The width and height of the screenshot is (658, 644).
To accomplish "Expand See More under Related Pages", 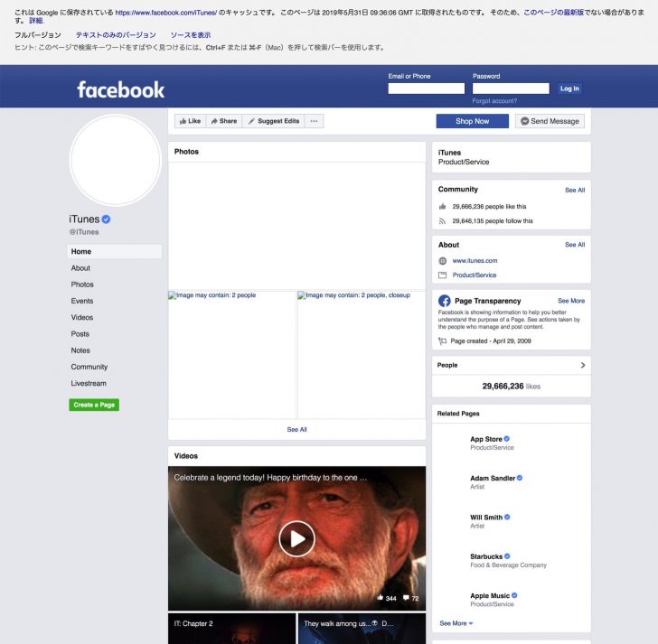I will click(x=456, y=623).
